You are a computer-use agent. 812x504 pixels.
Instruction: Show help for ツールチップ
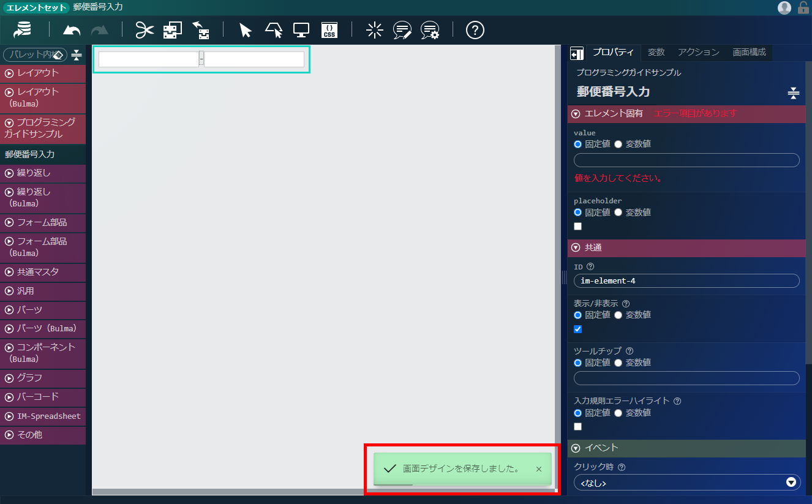[x=630, y=351]
